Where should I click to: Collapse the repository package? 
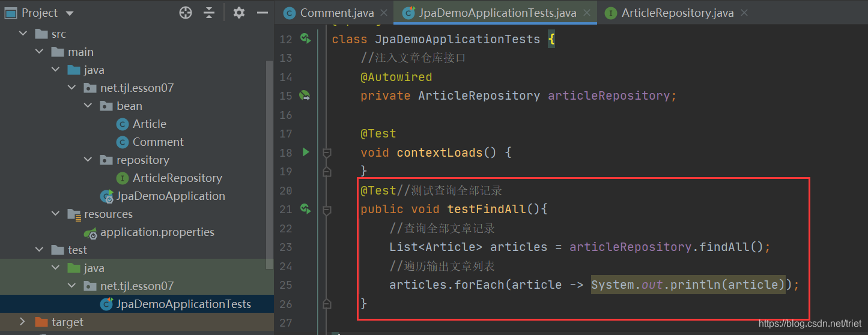point(88,160)
